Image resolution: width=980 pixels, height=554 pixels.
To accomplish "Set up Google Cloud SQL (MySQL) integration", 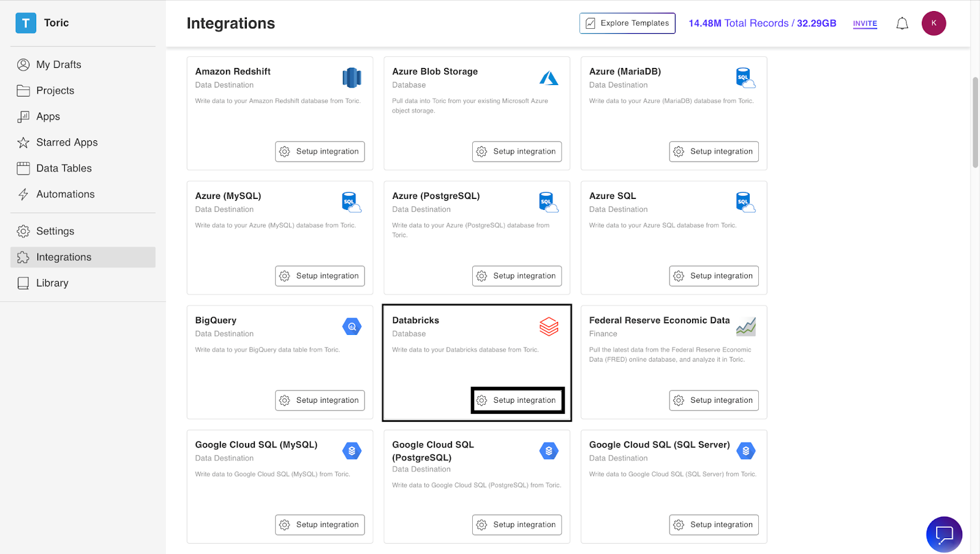I will (320, 525).
